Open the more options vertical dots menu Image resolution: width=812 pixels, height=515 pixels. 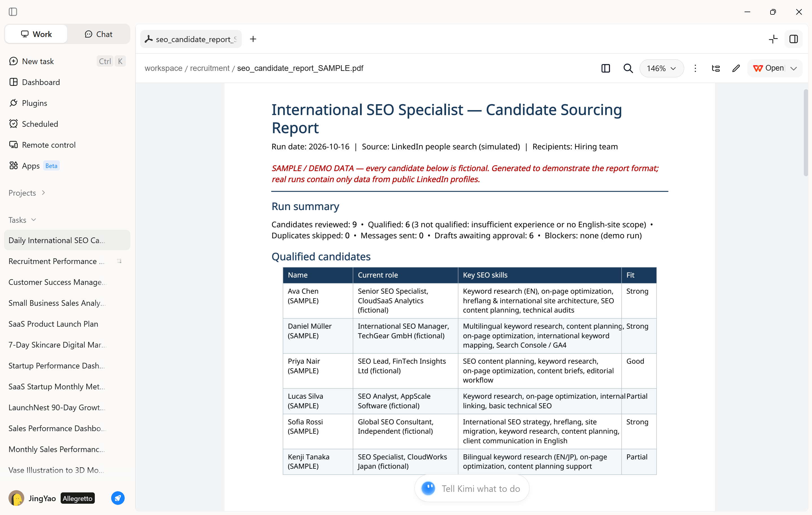pos(695,68)
